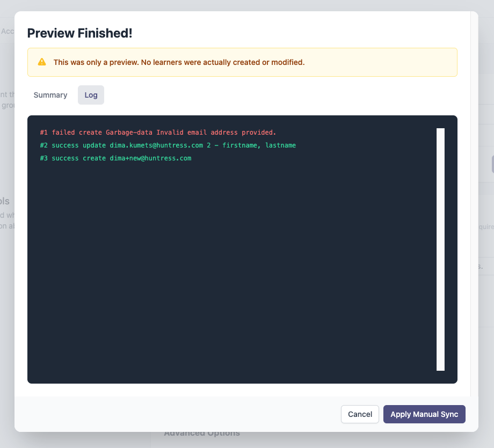Image resolution: width=494 pixels, height=448 pixels.
Task: Click the preview-only warning banner text
Action: pyautogui.click(x=179, y=62)
